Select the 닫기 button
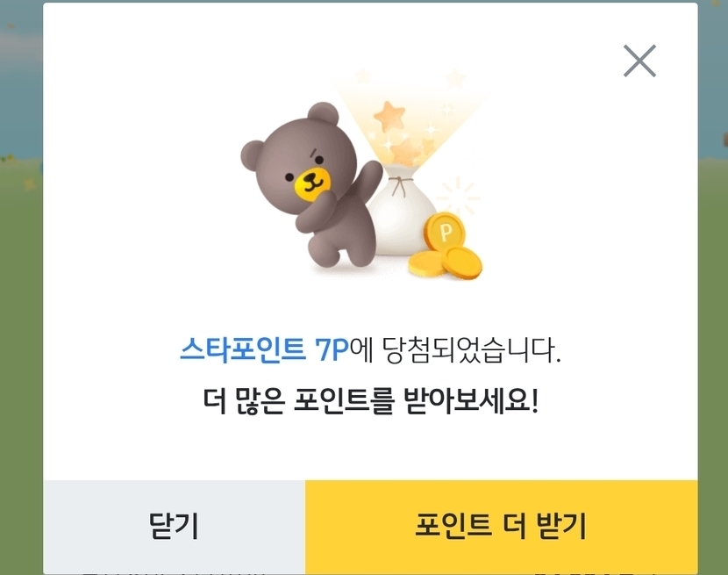 pyautogui.click(x=175, y=526)
